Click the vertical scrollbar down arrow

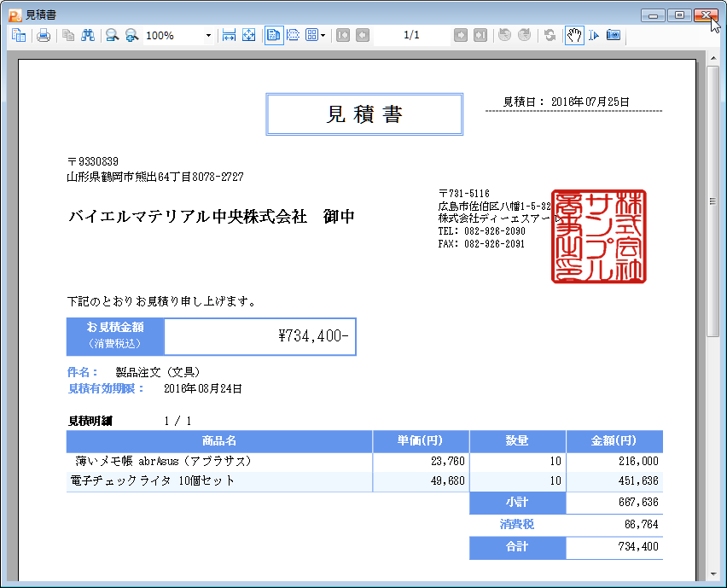713,572
